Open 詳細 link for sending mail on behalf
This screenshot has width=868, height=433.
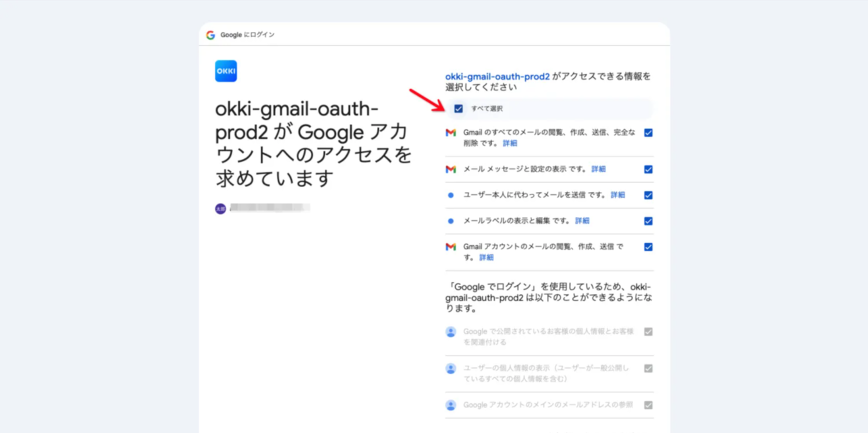pos(618,195)
